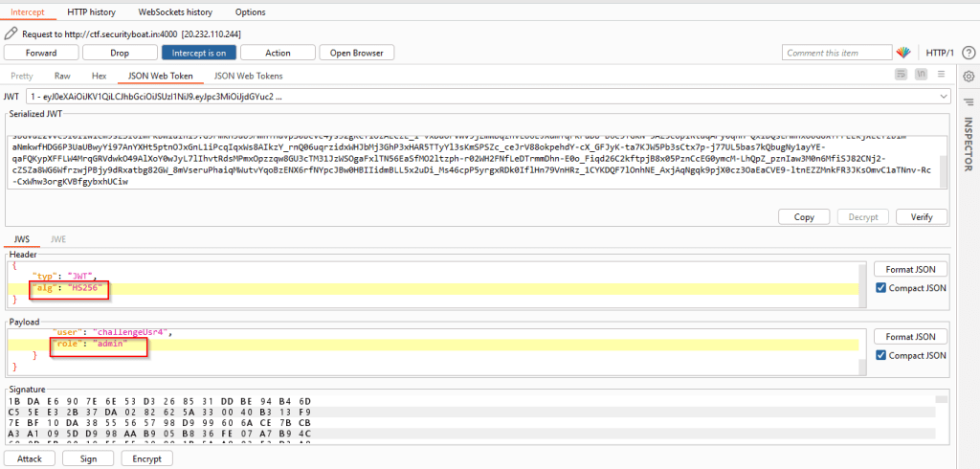Expand the vertical INSPECTOR side panel

click(969, 145)
